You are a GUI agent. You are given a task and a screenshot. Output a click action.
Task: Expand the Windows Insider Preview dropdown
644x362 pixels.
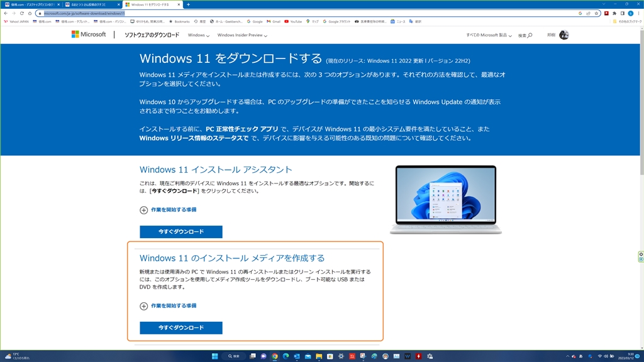tap(242, 35)
